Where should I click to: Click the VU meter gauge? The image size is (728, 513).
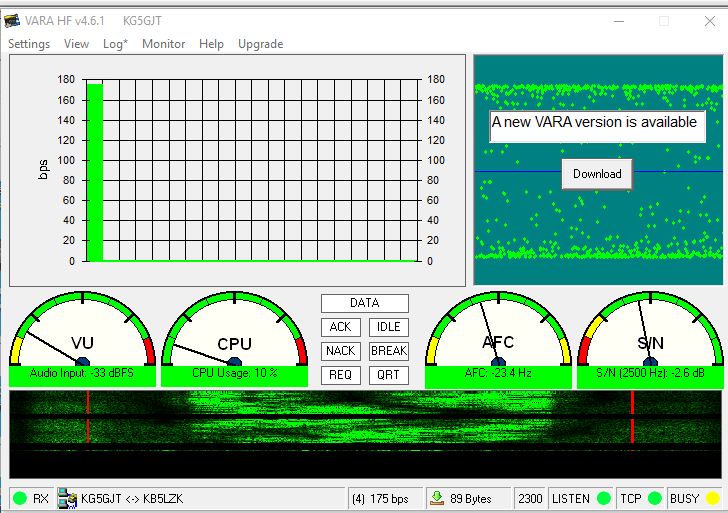[x=82, y=328]
